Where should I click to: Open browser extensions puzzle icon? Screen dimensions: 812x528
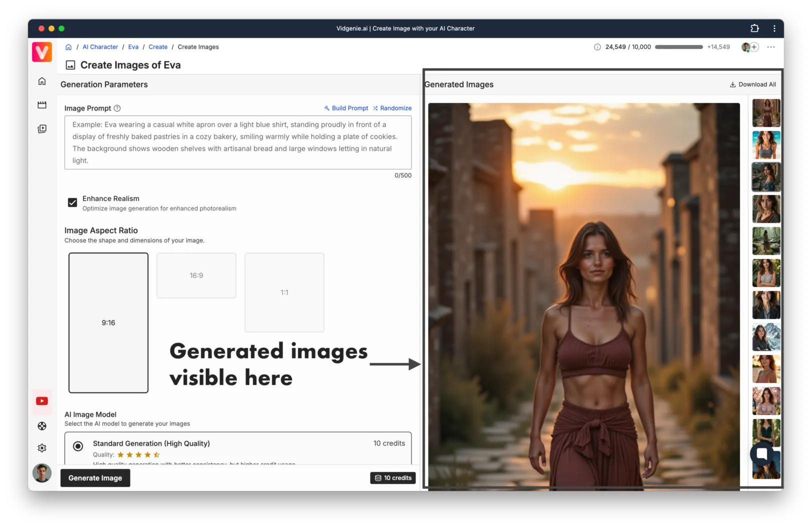point(754,28)
